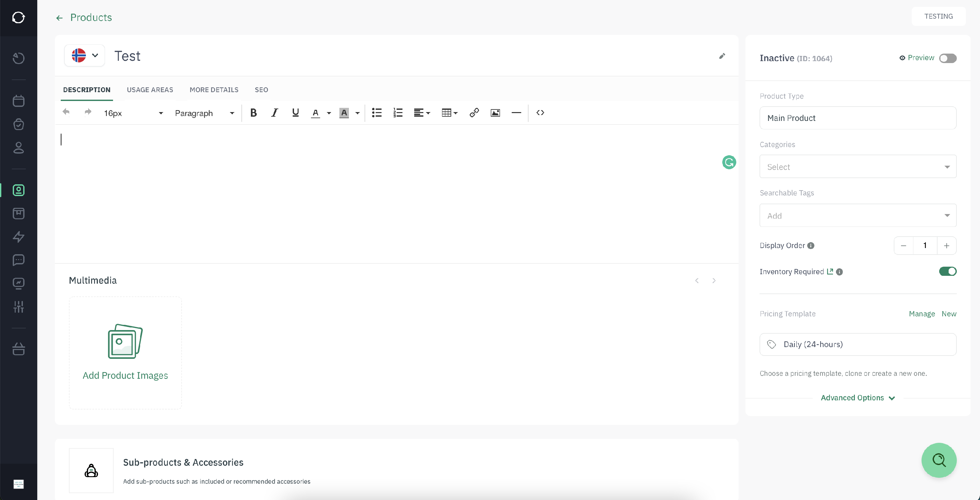Create a bulleted list
This screenshot has width=980, height=500.
[377, 113]
